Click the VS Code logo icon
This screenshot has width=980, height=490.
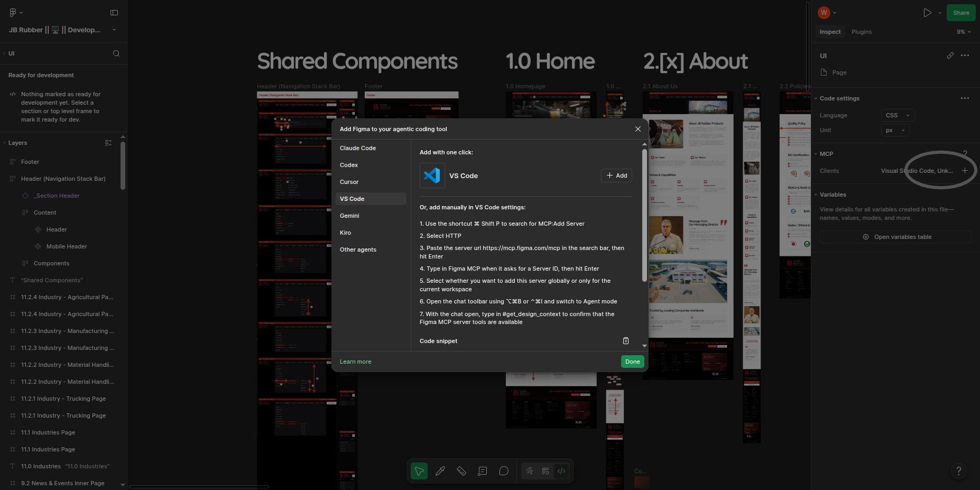[x=432, y=175]
